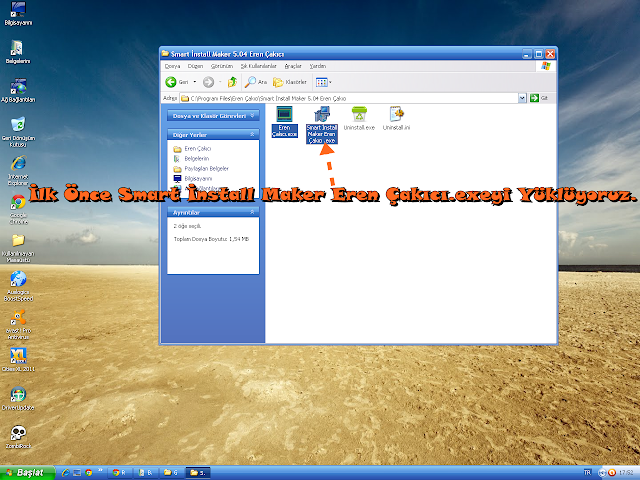This screenshot has height=480, width=640.
Task: Expand the address bar dropdown
Action: [522, 98]
